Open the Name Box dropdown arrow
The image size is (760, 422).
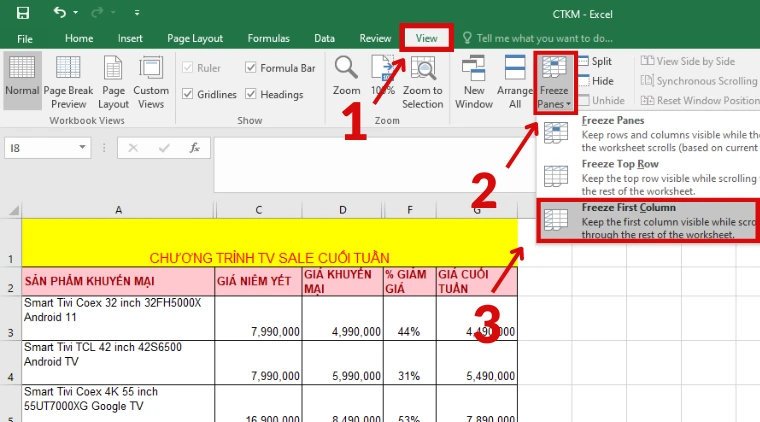(82, 147)
